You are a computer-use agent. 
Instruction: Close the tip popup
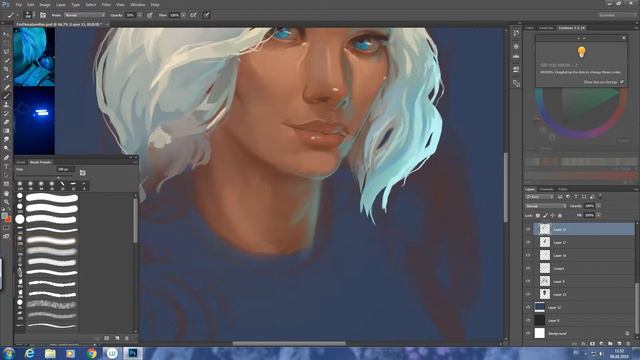click(624, 38)
